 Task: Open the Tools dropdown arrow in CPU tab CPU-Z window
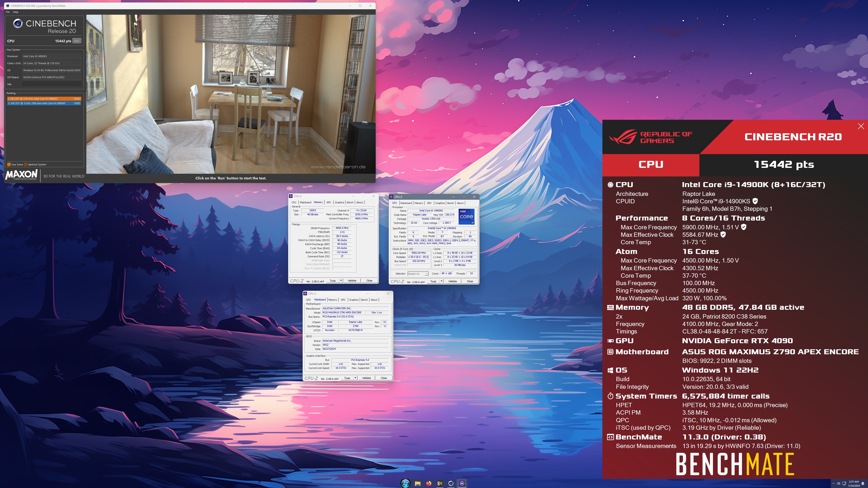coord(441,281)
